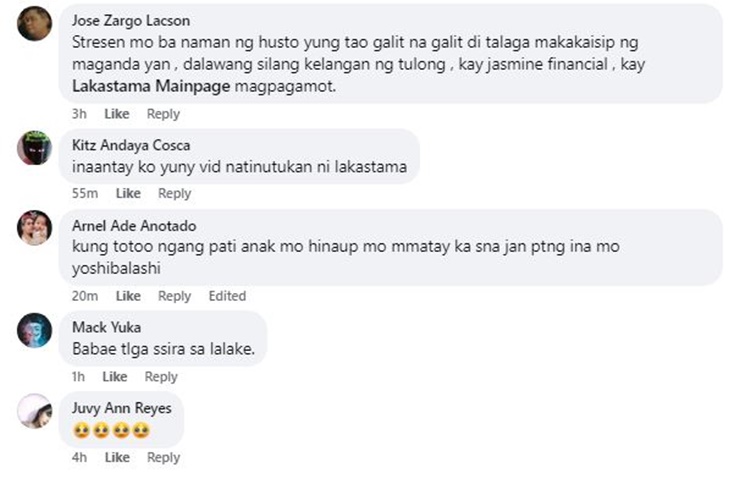Reply to Arnel Ade Anotado's comment
This screenshot has height=478, width=750.
coord(175,296)
